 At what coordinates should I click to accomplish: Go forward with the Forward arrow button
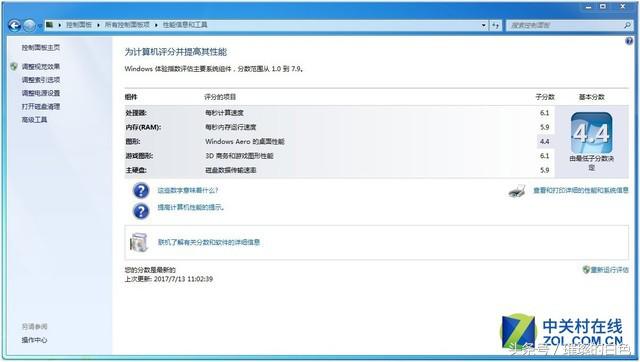click(x=29, y=26)
